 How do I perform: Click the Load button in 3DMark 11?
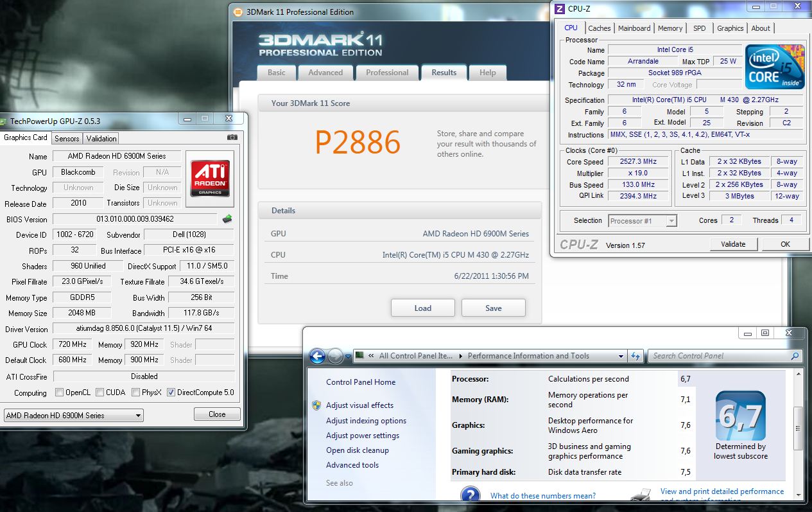(x=423, y=308)
